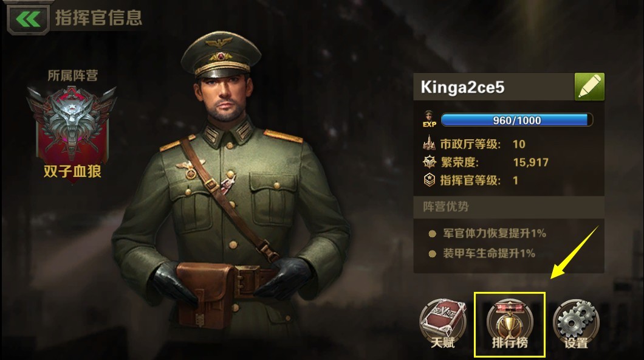The image size is (644, 360).
Task: Open the 排行榜 trophy ranking icon
Action: point(510,324)
